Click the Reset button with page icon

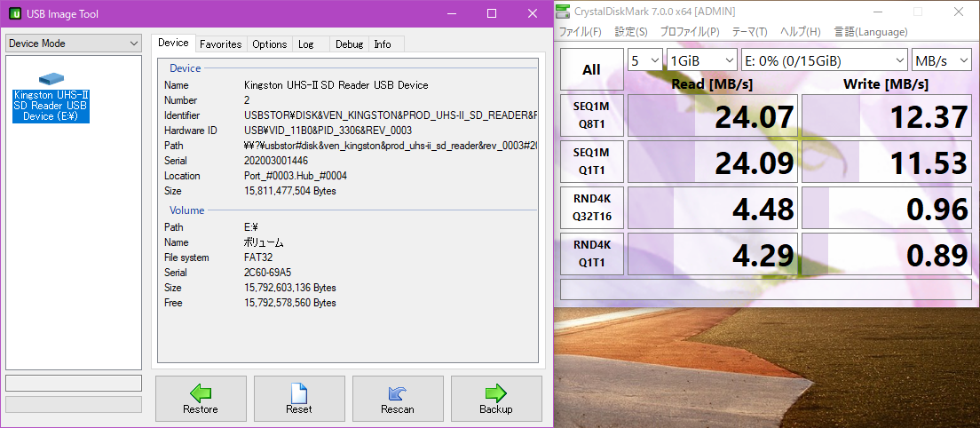click(299, 399)
